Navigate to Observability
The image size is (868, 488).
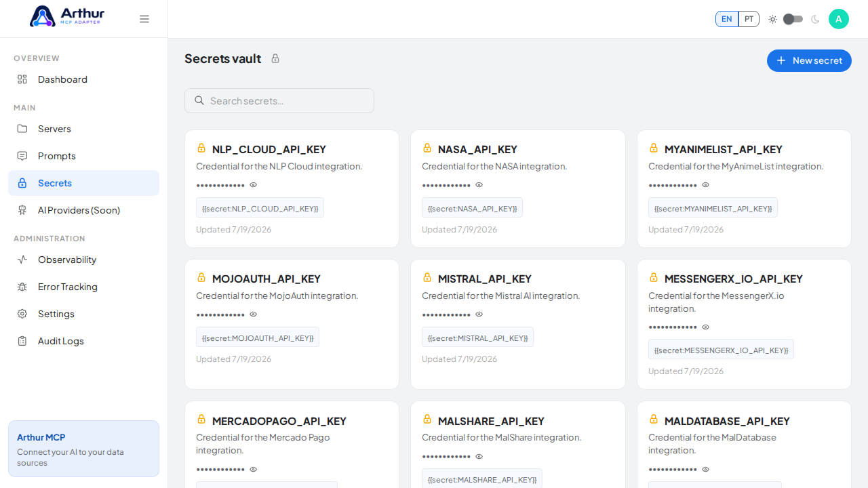click(83, 260)
